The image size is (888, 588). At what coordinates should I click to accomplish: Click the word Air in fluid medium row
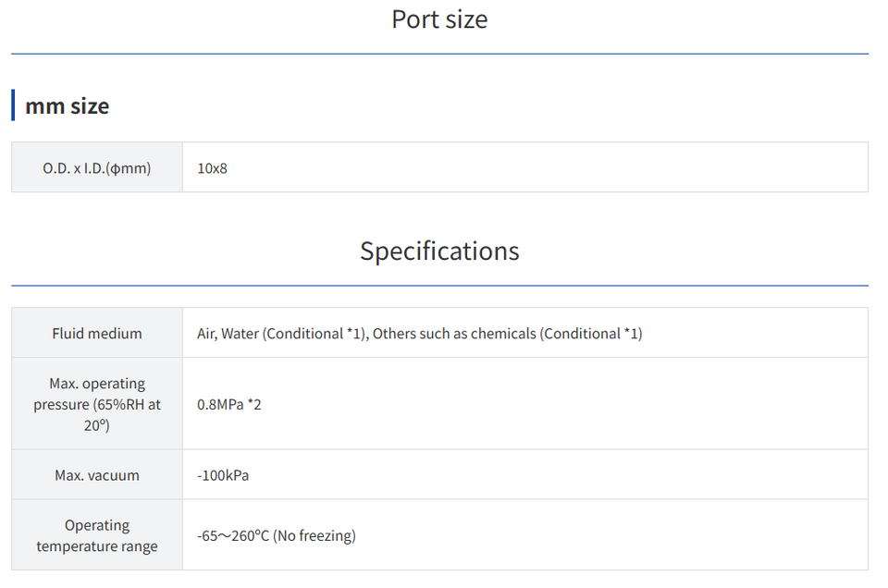[206, 333]
